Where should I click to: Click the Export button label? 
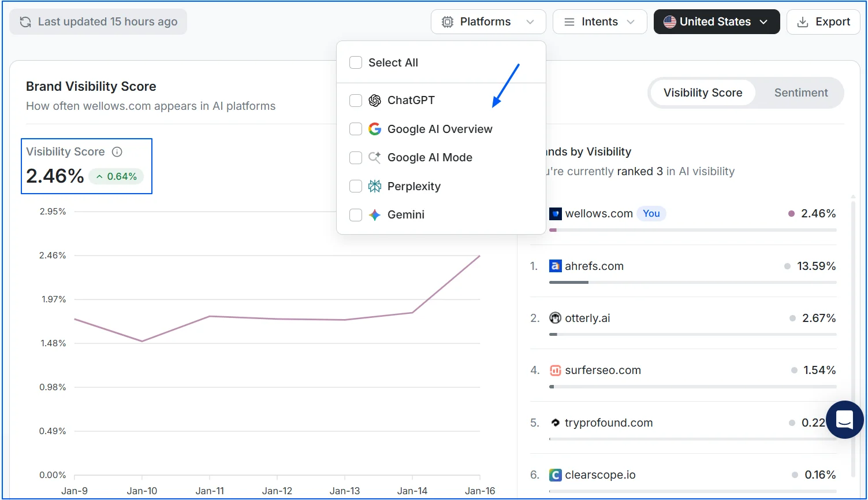click(833, 22)
